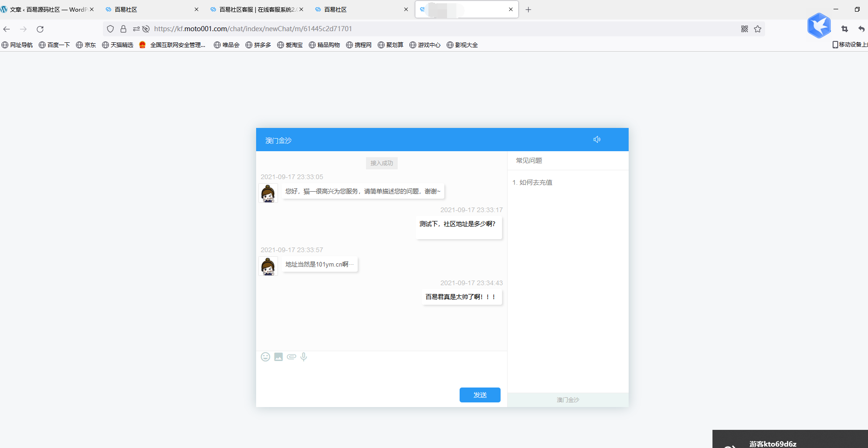Click the blue bird extension icon
This screenshot has height=448, width=868.
pos(819,26)
